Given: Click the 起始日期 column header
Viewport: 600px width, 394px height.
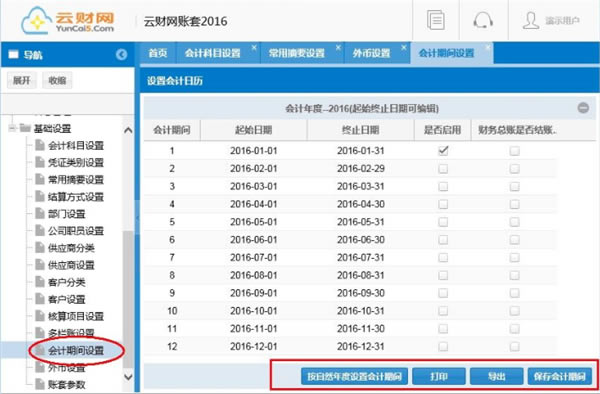Looking at the screenshot, I should 253,130.
